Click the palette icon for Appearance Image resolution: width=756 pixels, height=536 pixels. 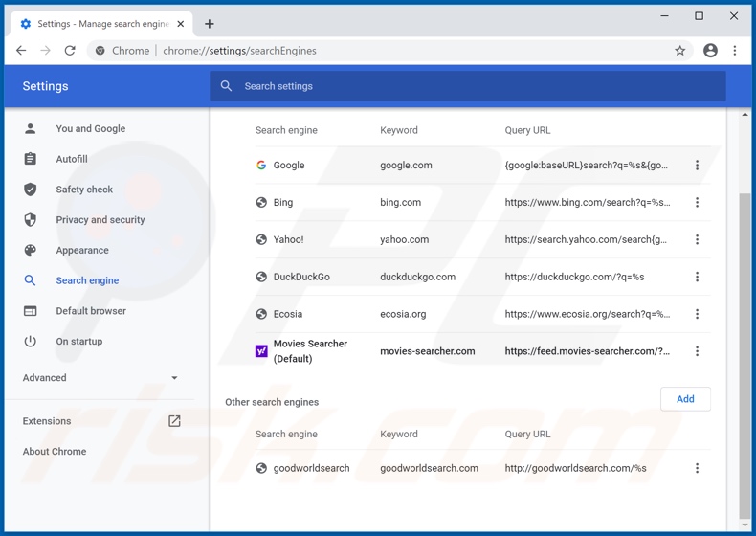click(x=31, y=250)
